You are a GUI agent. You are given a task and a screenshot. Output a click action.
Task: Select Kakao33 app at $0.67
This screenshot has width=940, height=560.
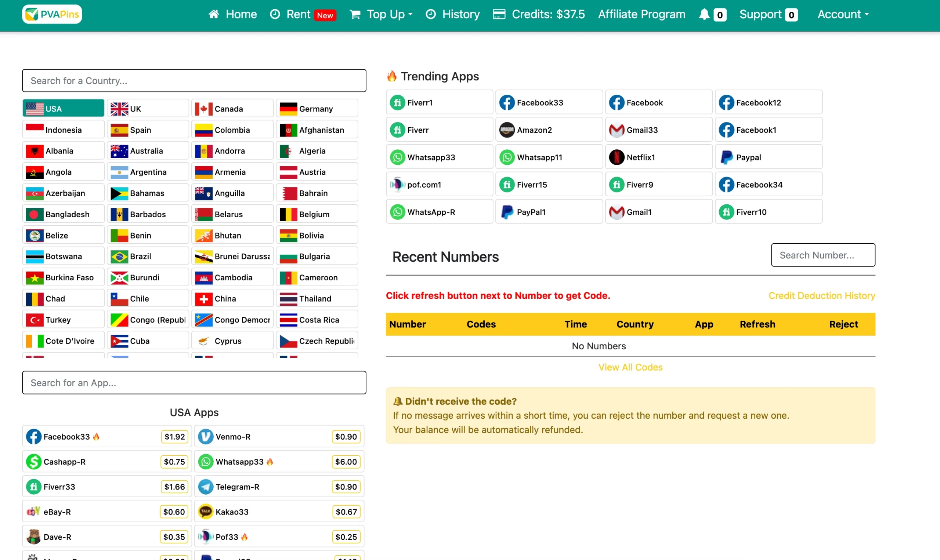click(x=279, y=512)
